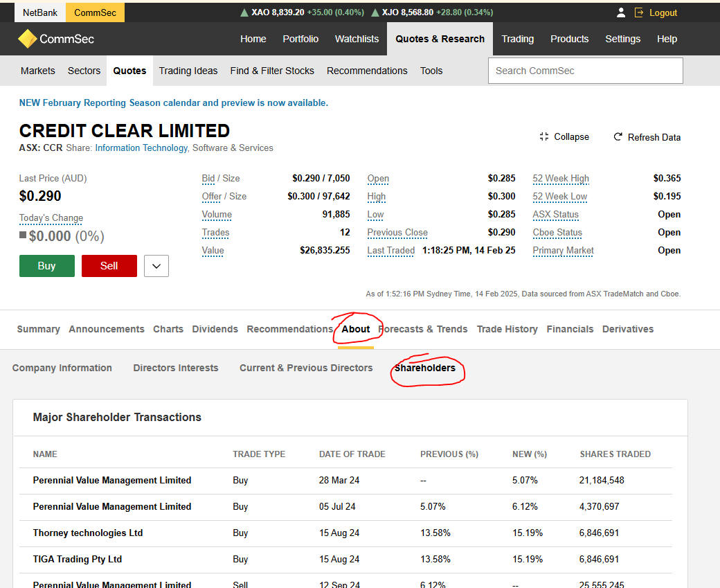Type in the Search CommSec field
The height and width of the screenshot is (588, 720).
[585, 71]
